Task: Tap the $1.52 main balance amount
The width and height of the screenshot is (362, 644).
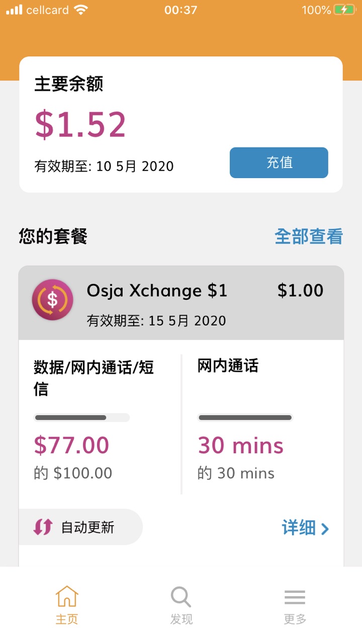Action: 80,124
